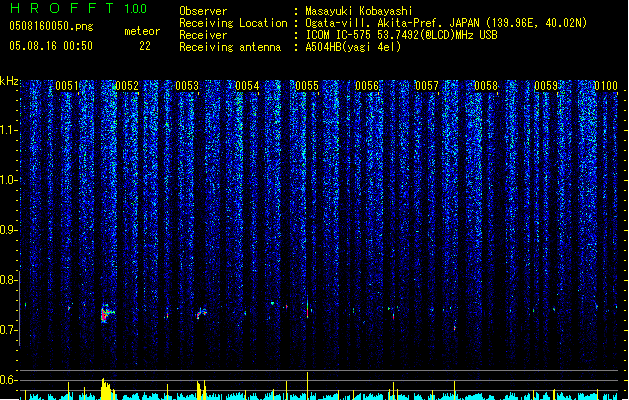The height and width of the screenshot is (400, 629).
Task: Click the Ogata-vill. Akita-Pref. JAPAN location text
Action: click(x=446, y=23)
